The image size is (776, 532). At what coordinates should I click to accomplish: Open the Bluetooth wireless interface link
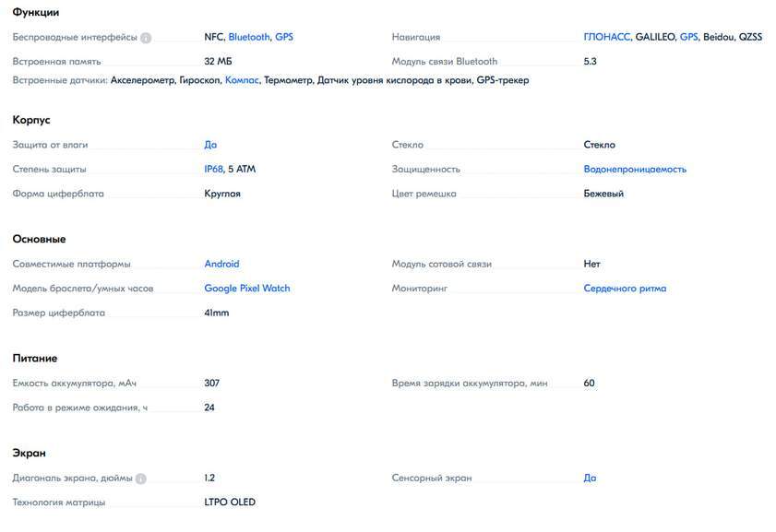[x=249, y=37]
